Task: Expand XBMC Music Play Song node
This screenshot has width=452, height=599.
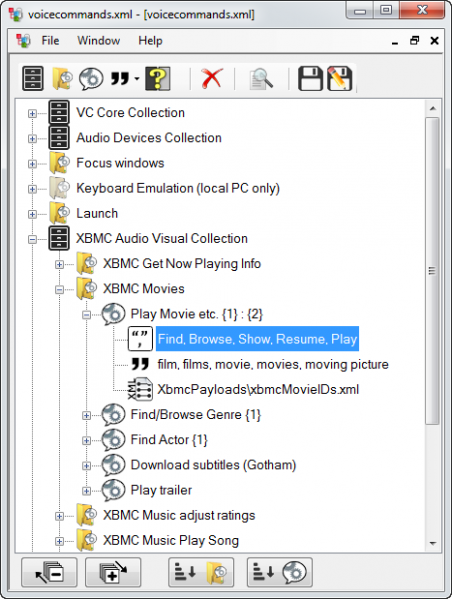Action: (59, 541)
